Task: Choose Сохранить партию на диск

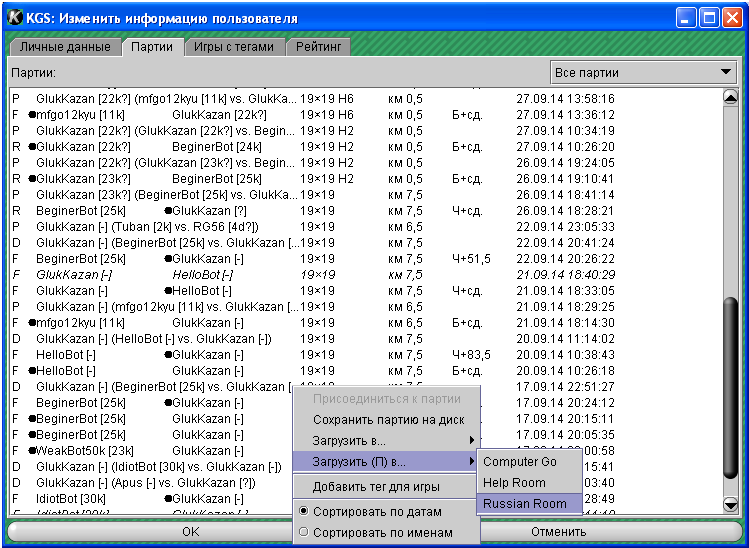Action: coord(387,419)
